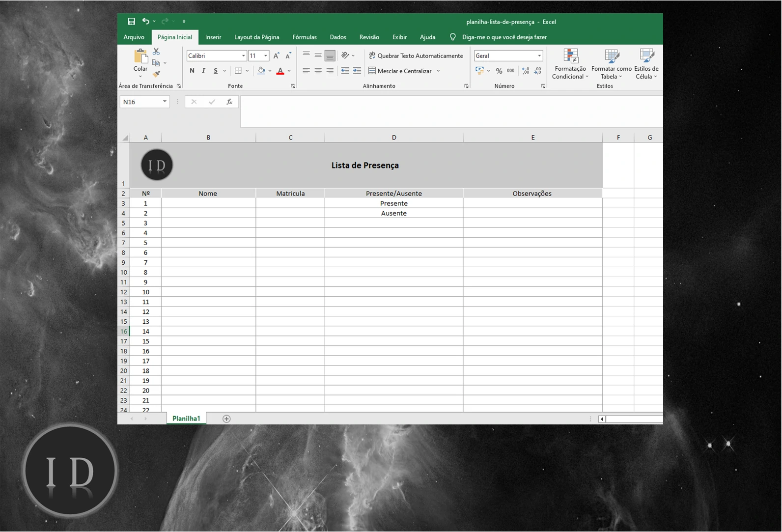The image size is (782, 532).
Task: Click the Save icon in the title bar
Action: (x=131, y=22)
